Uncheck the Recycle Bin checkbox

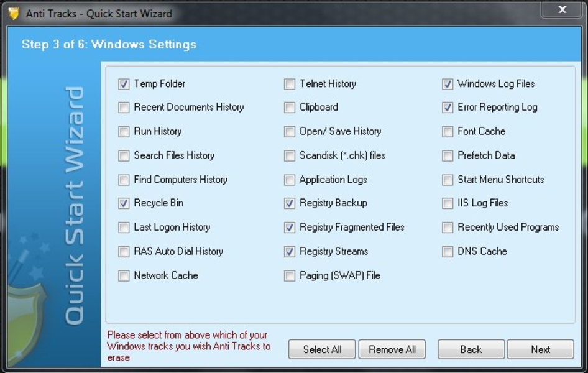[x=124, y=203]
